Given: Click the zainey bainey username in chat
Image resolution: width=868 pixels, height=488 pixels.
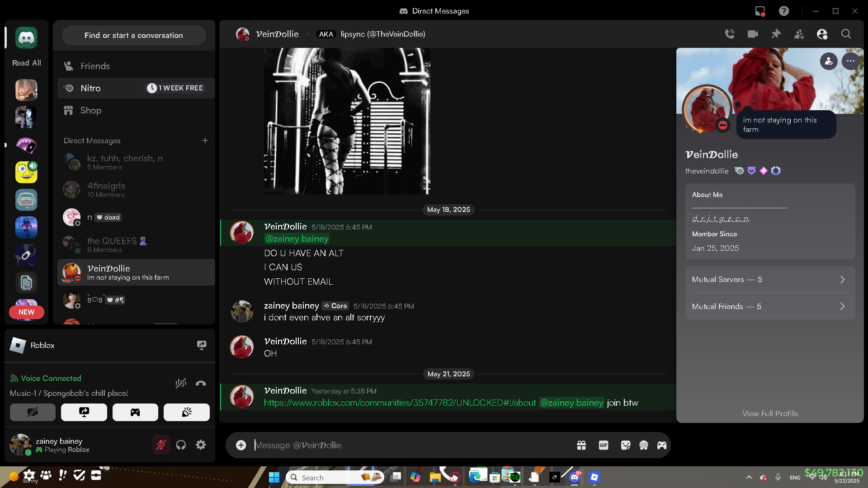Looking at the screenshot, I should coord(291,306).
